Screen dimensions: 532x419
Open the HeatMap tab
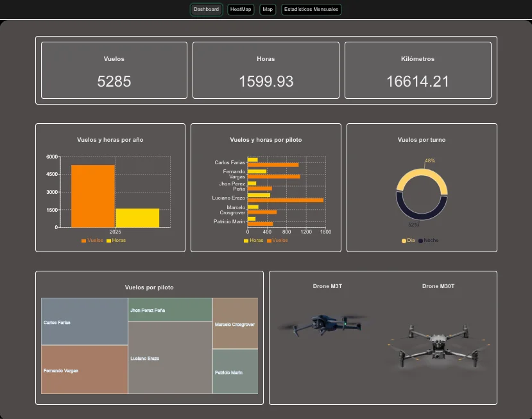(241, 10)
